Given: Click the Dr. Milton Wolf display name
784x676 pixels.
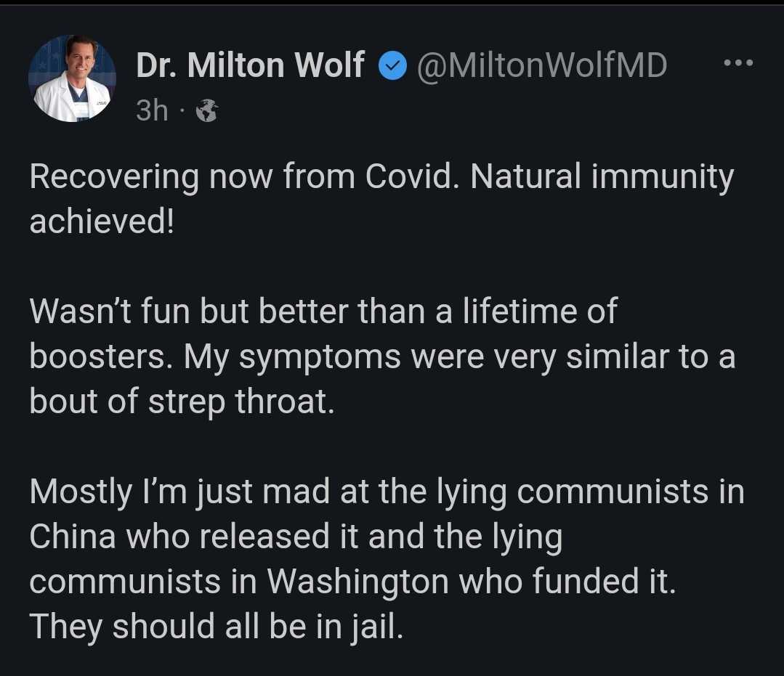Looking at the screenshot, I should pyautogui.click(x=251, y=65).
